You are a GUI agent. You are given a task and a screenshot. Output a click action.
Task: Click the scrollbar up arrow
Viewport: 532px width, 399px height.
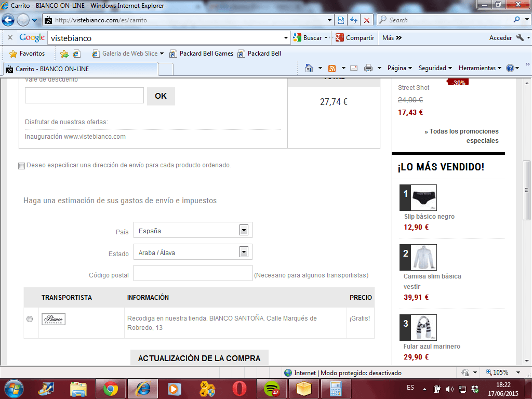click(x=526, y=83)
